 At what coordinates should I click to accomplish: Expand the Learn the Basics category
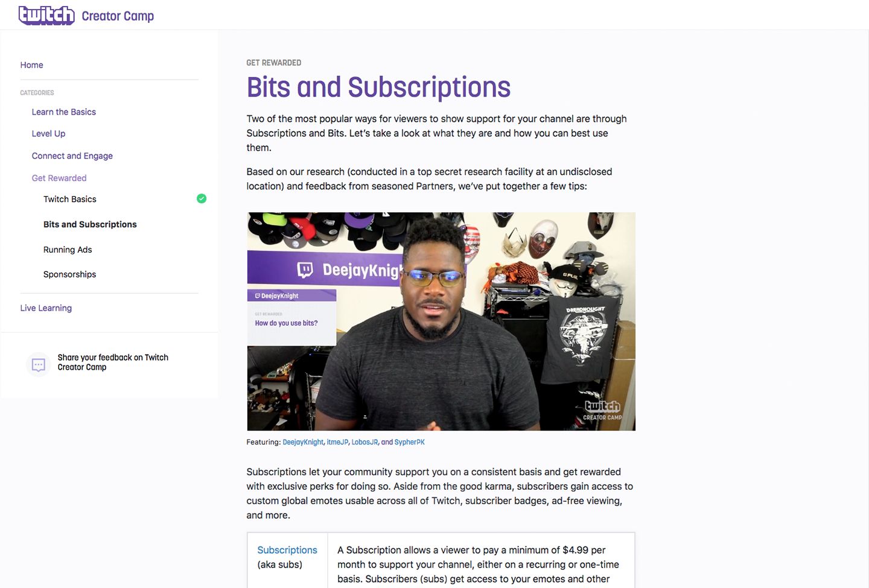click(x=64, y=112)
